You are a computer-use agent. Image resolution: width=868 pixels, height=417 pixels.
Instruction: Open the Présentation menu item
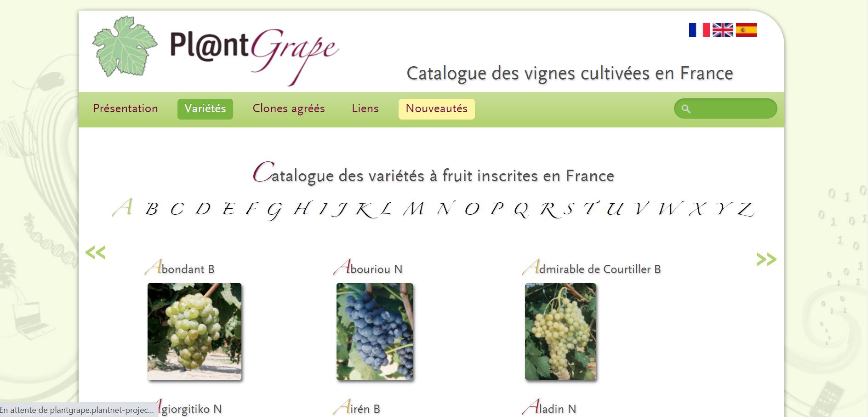[x=126, y=109]
